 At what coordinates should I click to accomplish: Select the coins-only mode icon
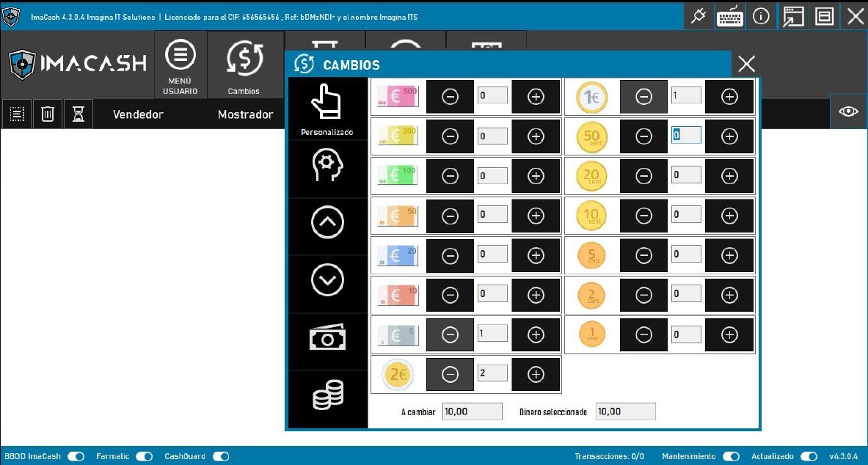[327, 394]
